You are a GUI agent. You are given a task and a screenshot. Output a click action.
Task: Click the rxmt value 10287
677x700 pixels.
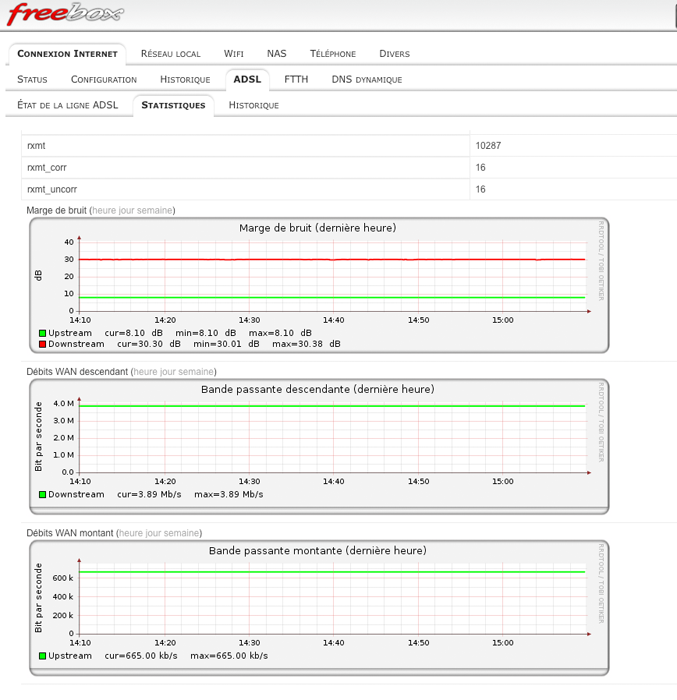click(488, 146)
